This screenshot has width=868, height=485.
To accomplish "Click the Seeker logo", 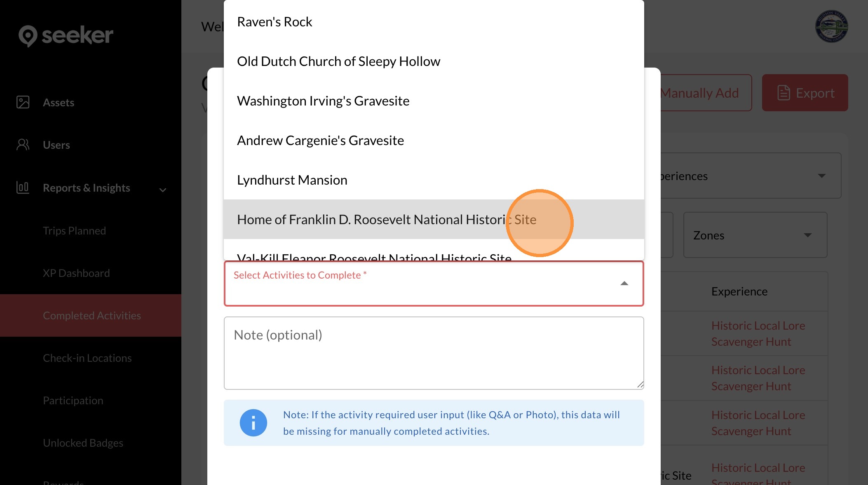I will [x=66, y=35].
